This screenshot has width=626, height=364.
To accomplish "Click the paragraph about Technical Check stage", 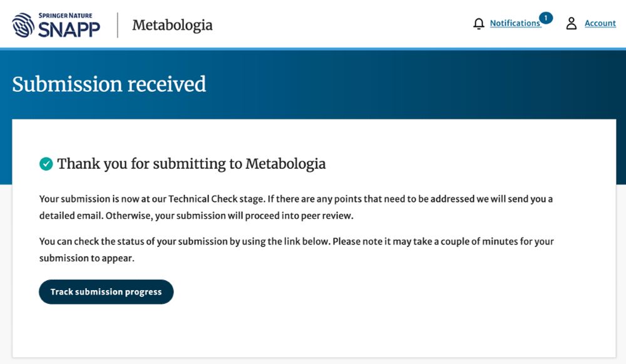I will tap(295, 200).
